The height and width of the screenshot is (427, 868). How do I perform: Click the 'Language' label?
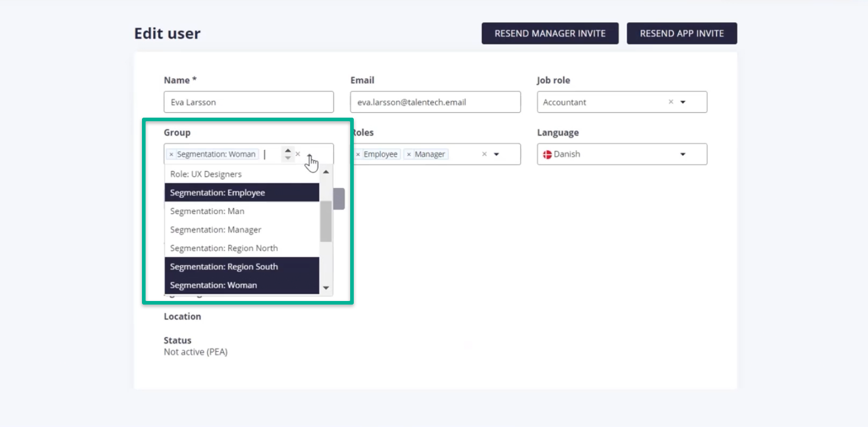[558, 133]
